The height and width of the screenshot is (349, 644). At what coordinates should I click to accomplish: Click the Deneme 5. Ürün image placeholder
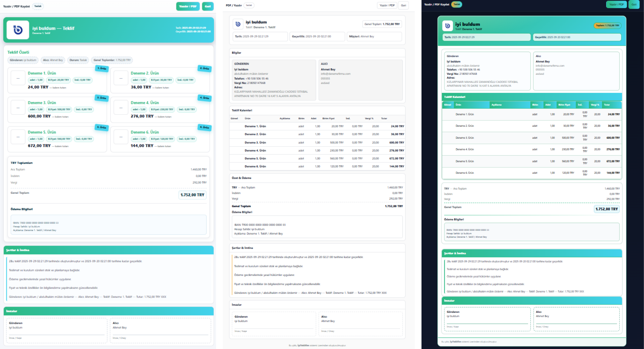tap(18, 137)
